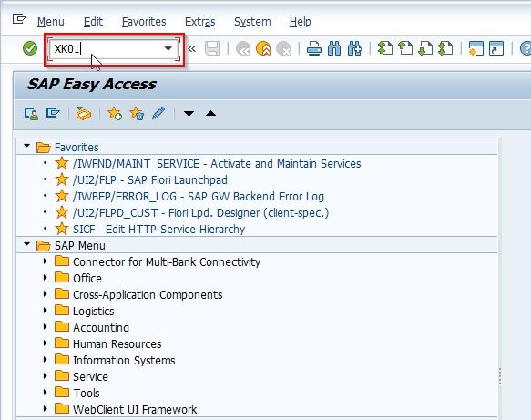Click the Find binoculars icon
Screen dimensions: 531x420
click(334, 49)
